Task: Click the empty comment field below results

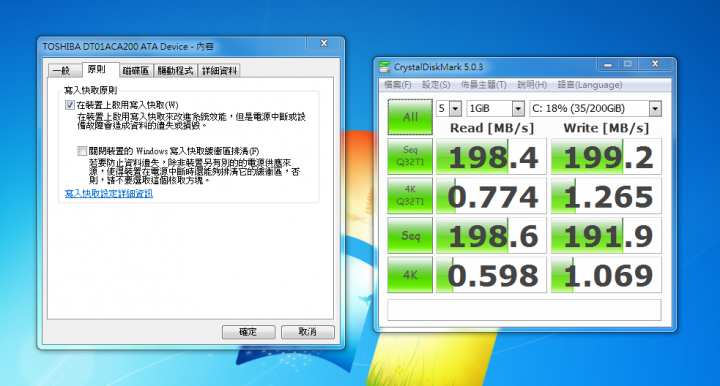Action: click(x=524, y=310)
